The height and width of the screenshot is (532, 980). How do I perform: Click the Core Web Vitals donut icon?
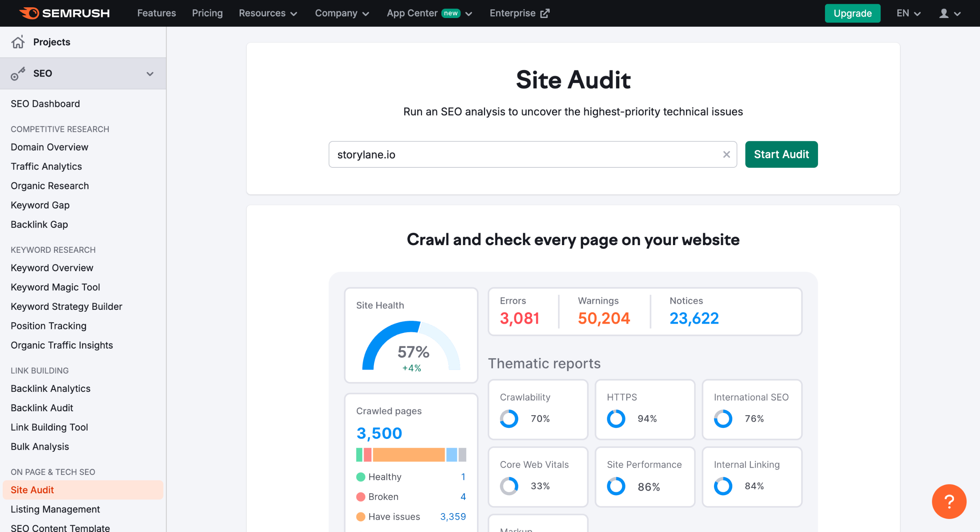509,486
